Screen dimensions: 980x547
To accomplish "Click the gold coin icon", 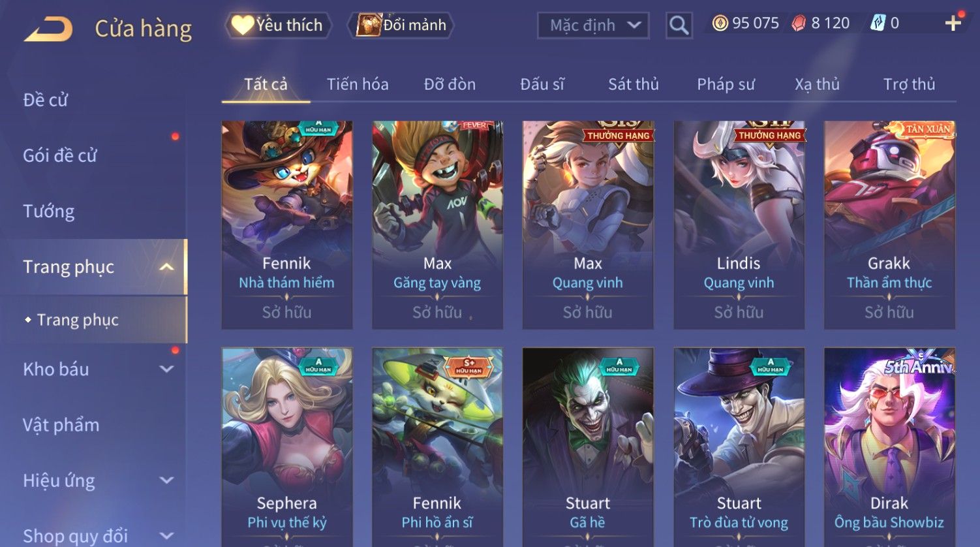I will (720, 23).
